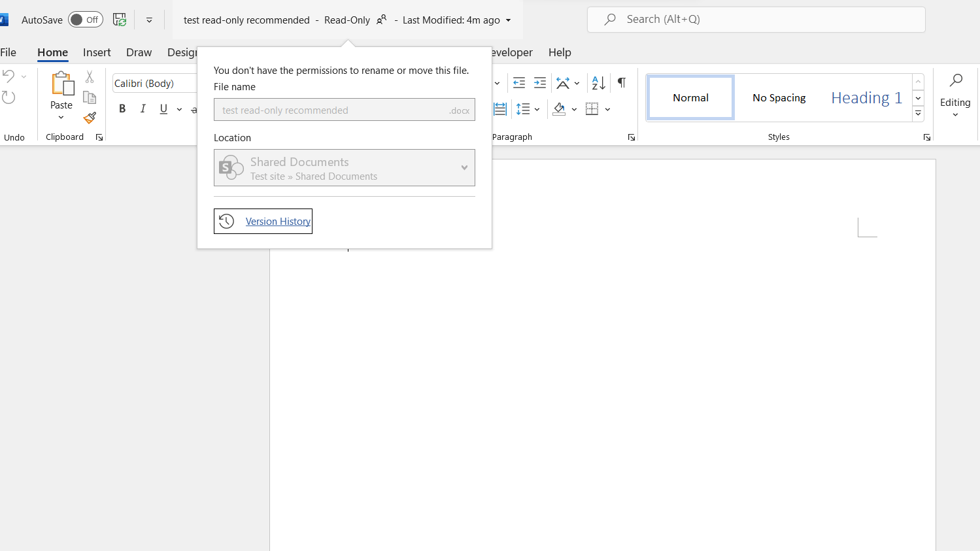The height and width of the screenshot is (551, 980).
Task: Click the Undo arrow icon
Action: tap(8, 75)
